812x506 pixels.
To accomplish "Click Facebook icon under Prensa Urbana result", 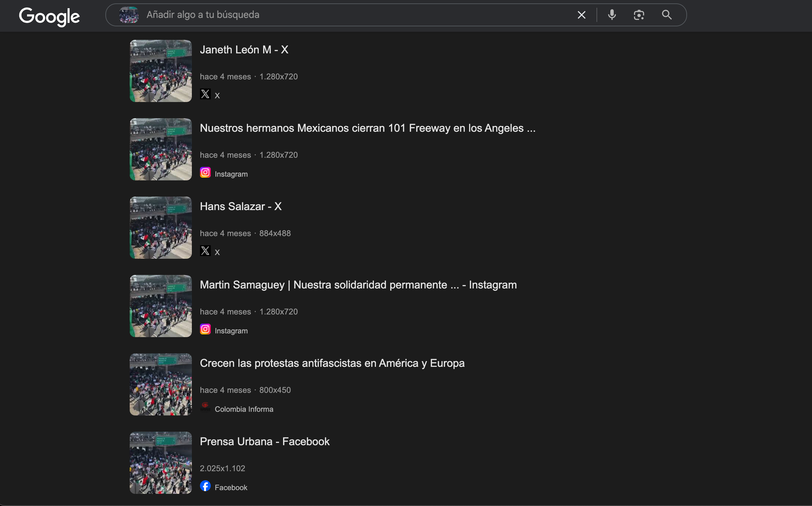I will (205, 486).
